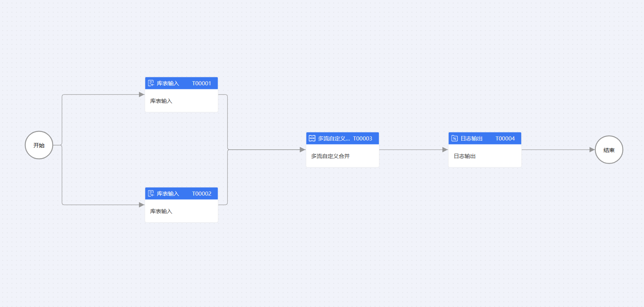Click the log output icon on T00004
The image size is (644, 307).
(455, 138)
